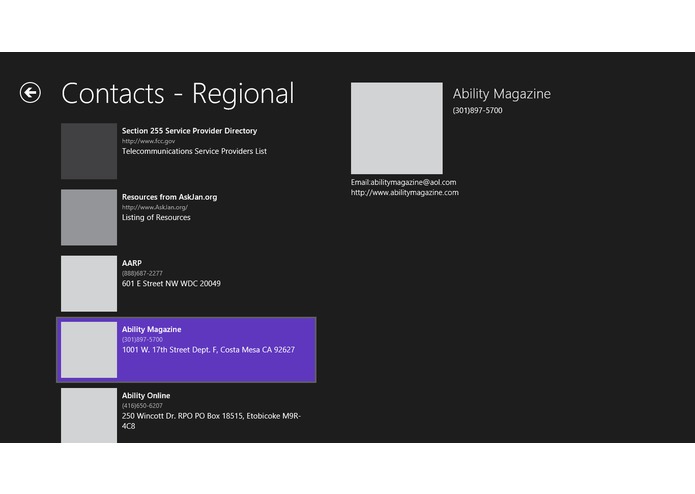Click (301)897-5700 in the highlighted list row

pyautogui.click(x=142, y=339)
